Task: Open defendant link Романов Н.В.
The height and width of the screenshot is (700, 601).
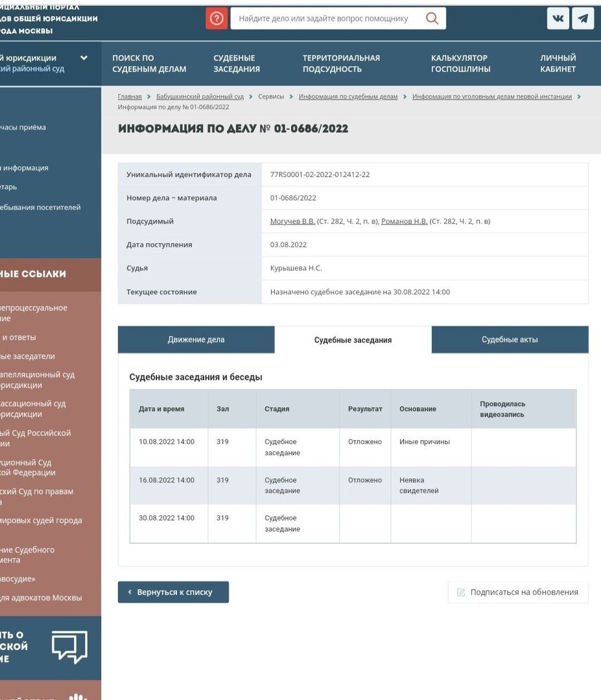Action: pos(404,221)
